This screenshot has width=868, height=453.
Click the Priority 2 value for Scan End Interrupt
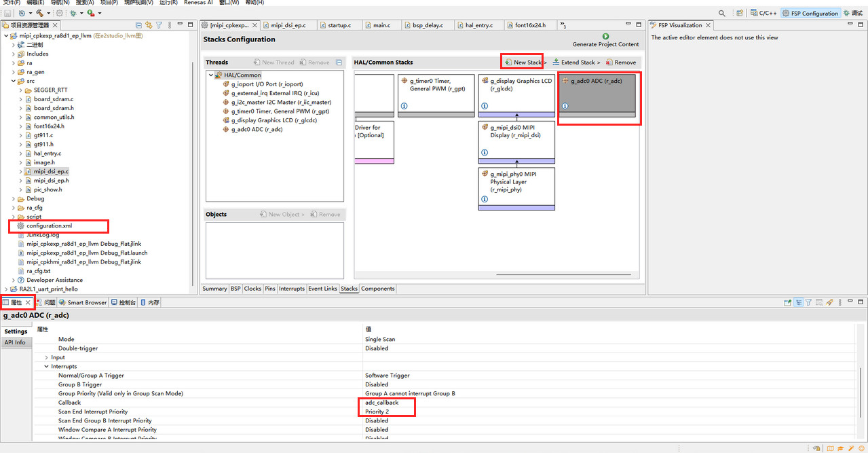click(377, 412)
